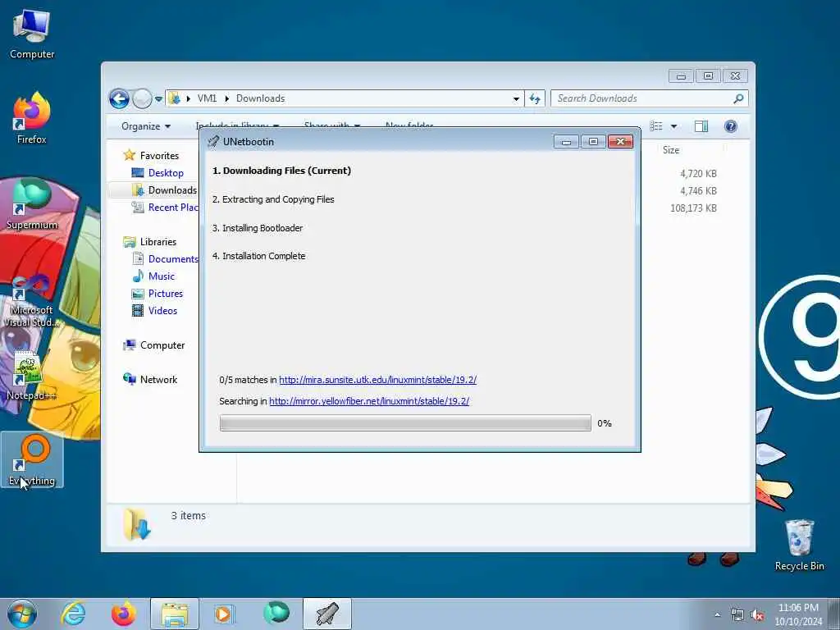Screen dimensions: 840x630
Task: Click step 3 Installing Bootloader
Action: [258, 228]
